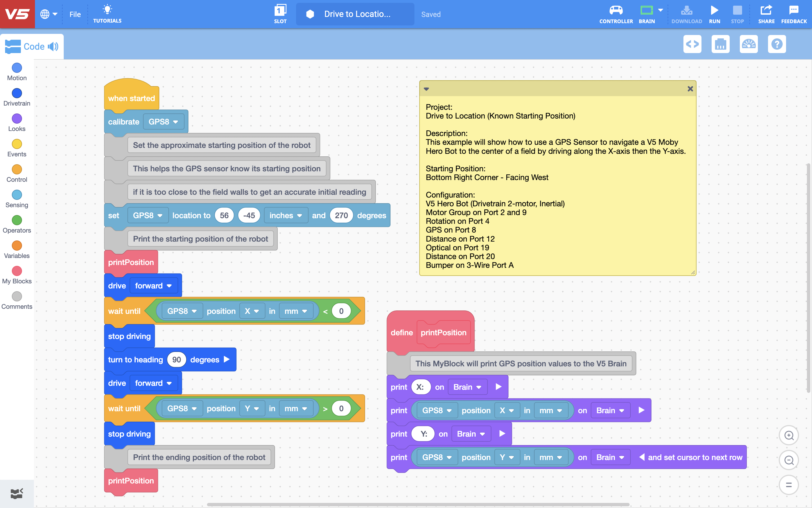Screen dimensions: 812x508
Task: Click the first stop driving block
Action: (129, 336)
